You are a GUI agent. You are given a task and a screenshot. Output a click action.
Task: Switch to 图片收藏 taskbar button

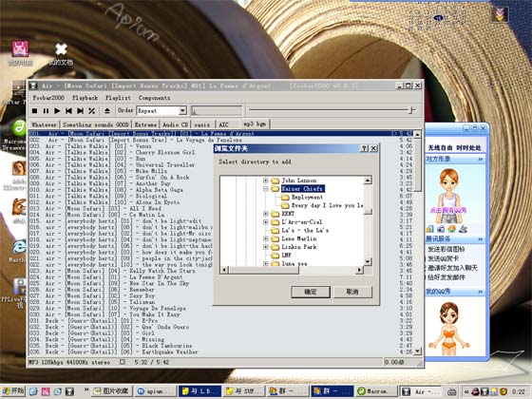[112, 391]
